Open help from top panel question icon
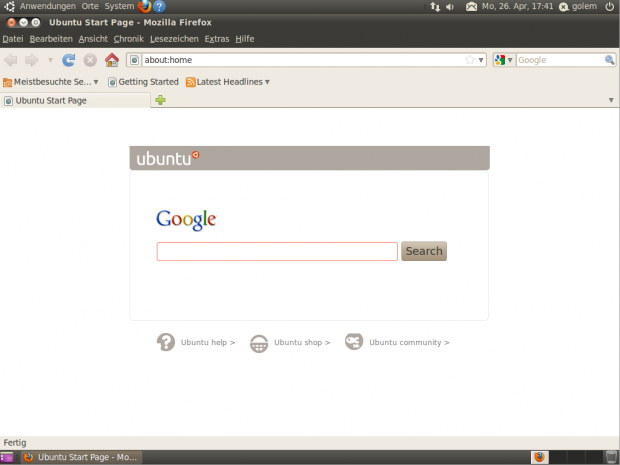This screenshot has height=465, width=620. pyautogui.click(x=159, y=6)
